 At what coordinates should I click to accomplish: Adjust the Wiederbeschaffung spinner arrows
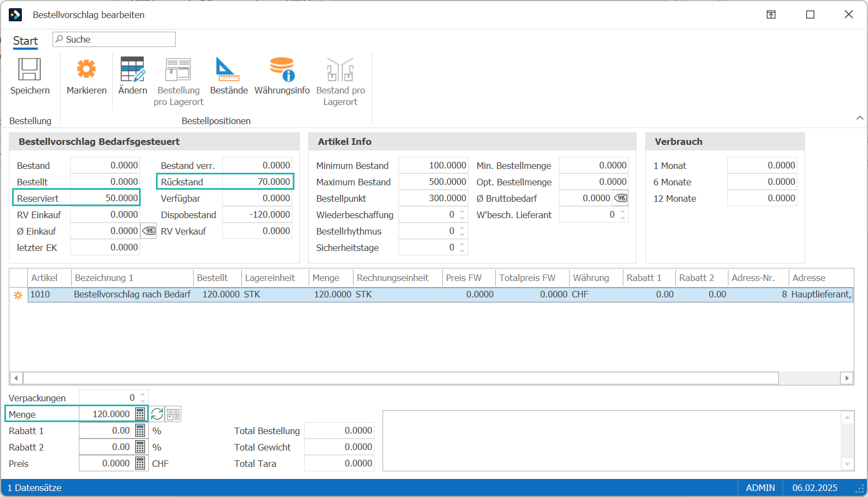tap(462, 214)
